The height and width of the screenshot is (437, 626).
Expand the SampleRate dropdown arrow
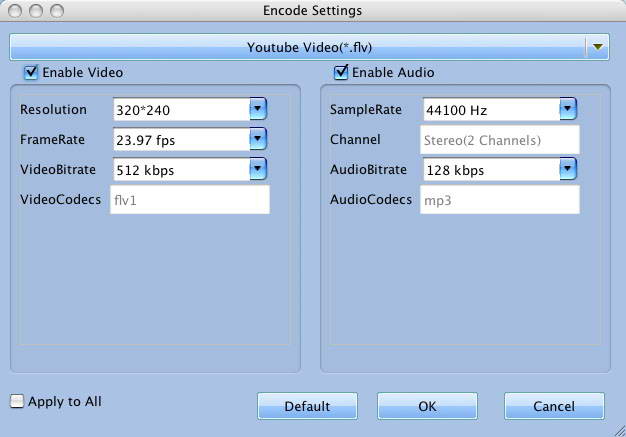[x=568, y=108]
